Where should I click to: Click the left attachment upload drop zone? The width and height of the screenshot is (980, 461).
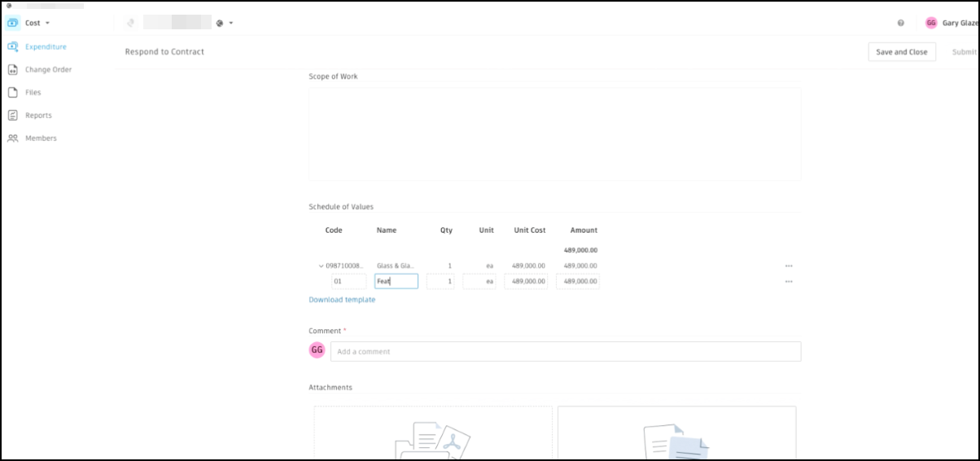pos(433,433)
